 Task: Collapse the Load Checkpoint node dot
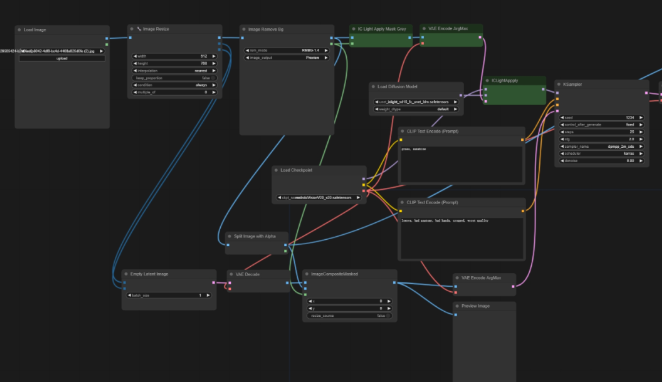tap(276, 171)
